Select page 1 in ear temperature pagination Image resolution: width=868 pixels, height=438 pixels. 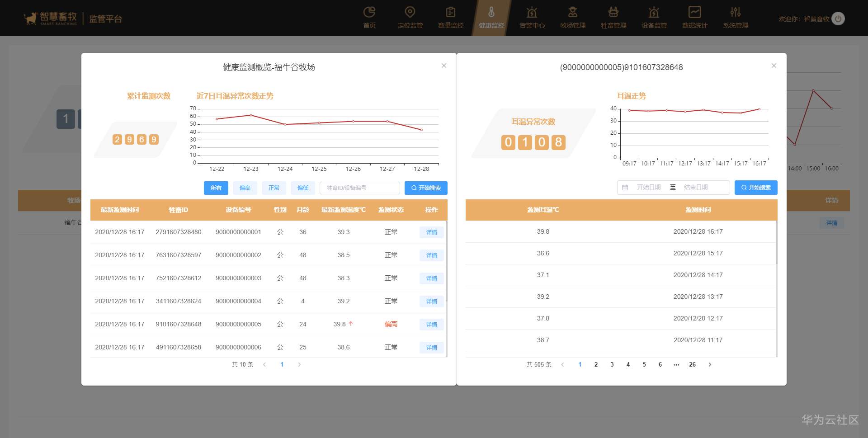[x=580, y=364]
